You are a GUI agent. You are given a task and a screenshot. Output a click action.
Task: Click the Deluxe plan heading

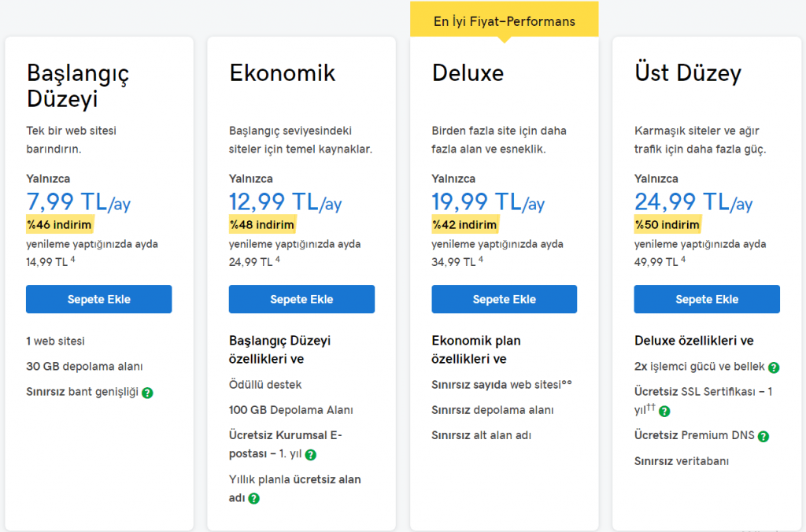click(468, 73)
